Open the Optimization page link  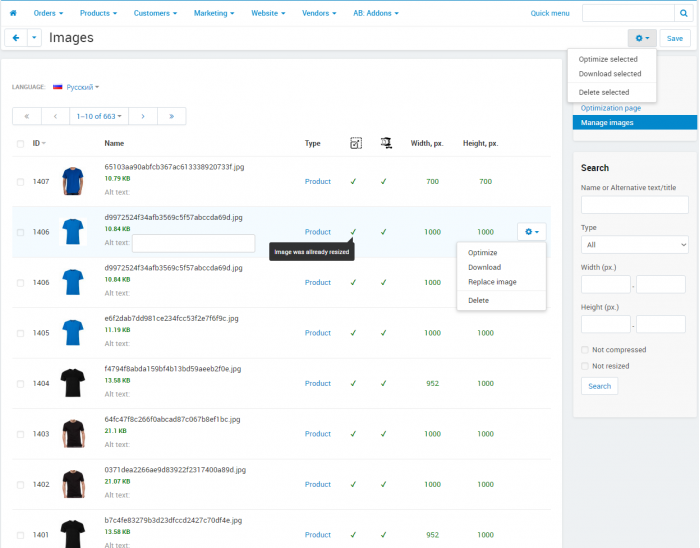[610, 108]
